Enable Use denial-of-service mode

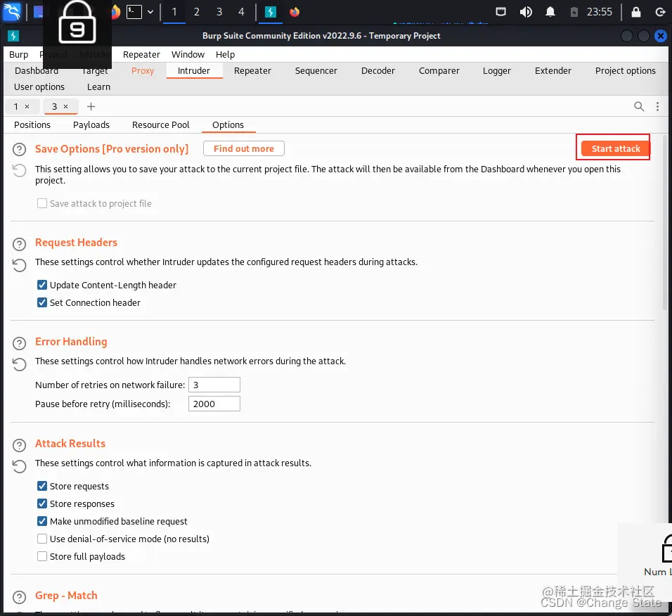42,539
